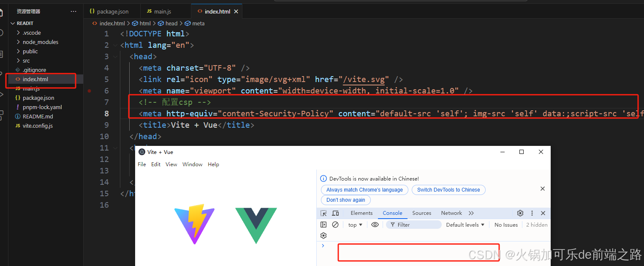
Task: Open DevTools settings gear
Action: 519,213
